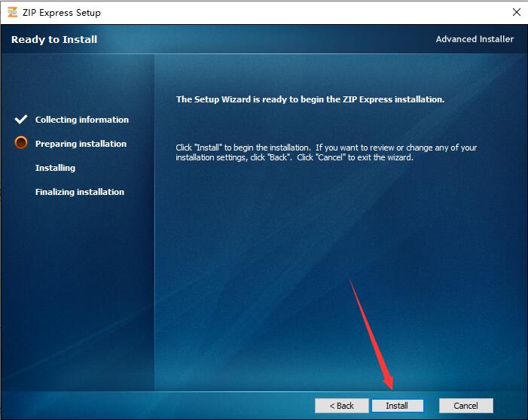This screenshot has width=528, height=420.
Task: Click the checkmark beside Collecting information
Action: 21,119
